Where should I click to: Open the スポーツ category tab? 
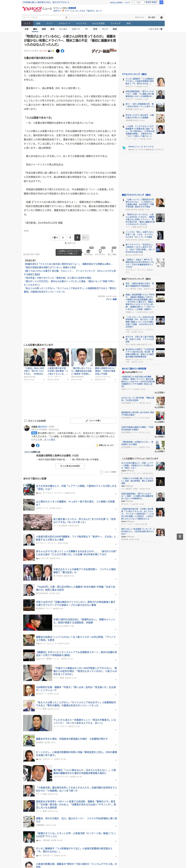point(76,29)
